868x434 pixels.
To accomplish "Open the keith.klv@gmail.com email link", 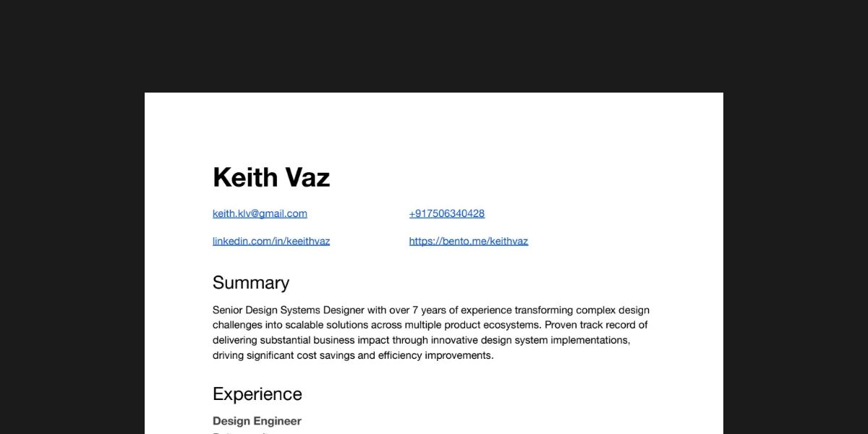I will coord(260,213).
